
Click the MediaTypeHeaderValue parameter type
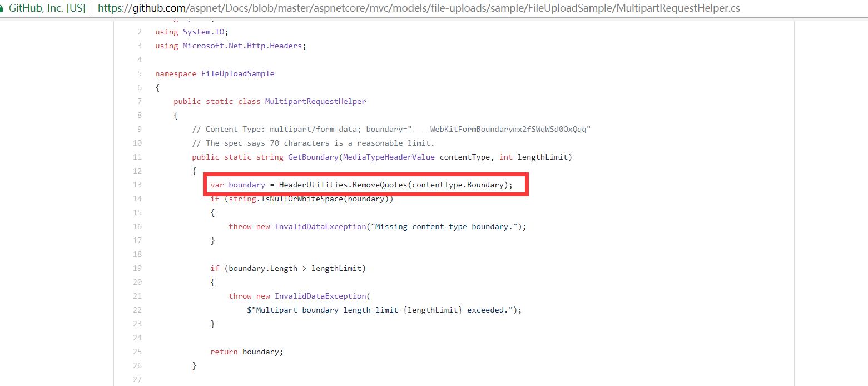(389, 157)
